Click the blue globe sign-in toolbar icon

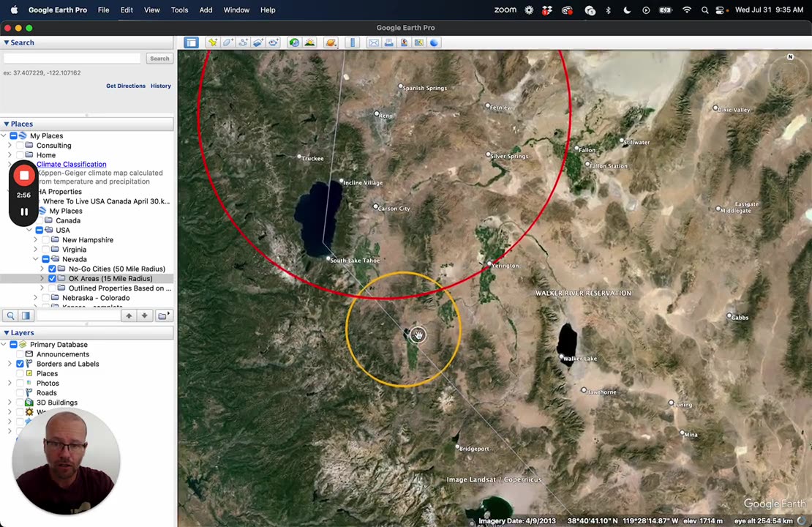click(x=434, y=42)
